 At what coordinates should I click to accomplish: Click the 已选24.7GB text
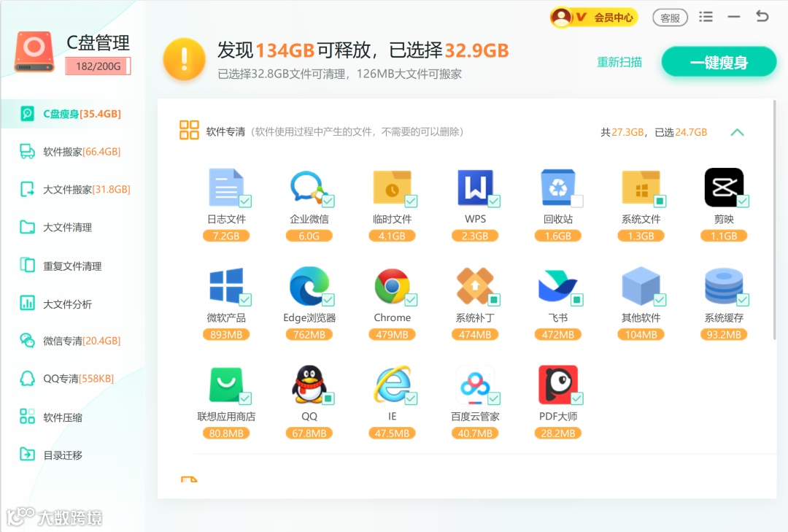(681, 132)
